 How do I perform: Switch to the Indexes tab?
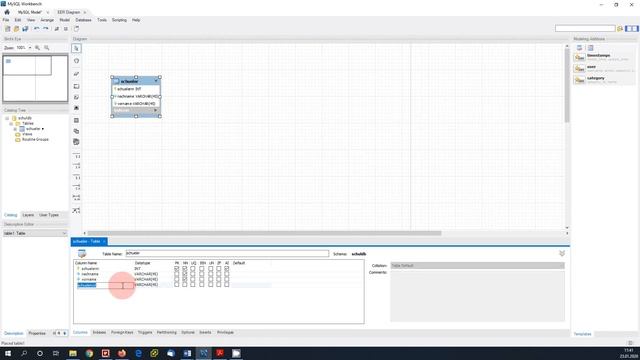tap(99, 333)
